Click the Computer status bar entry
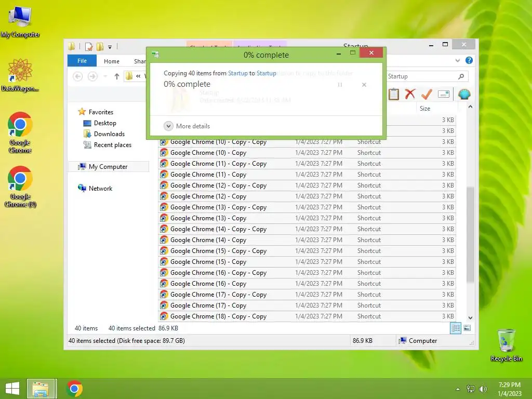532x399 pixels. pos(418,341)
